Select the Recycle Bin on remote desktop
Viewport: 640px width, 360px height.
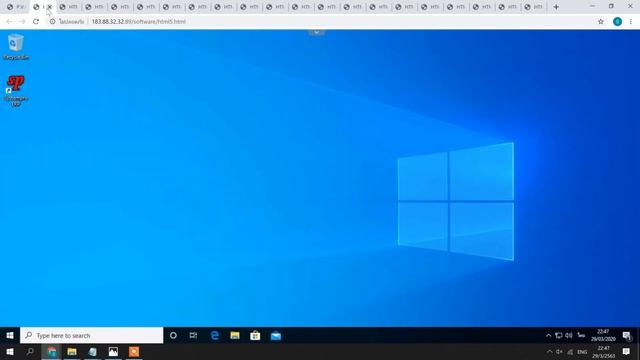[16, 47]
